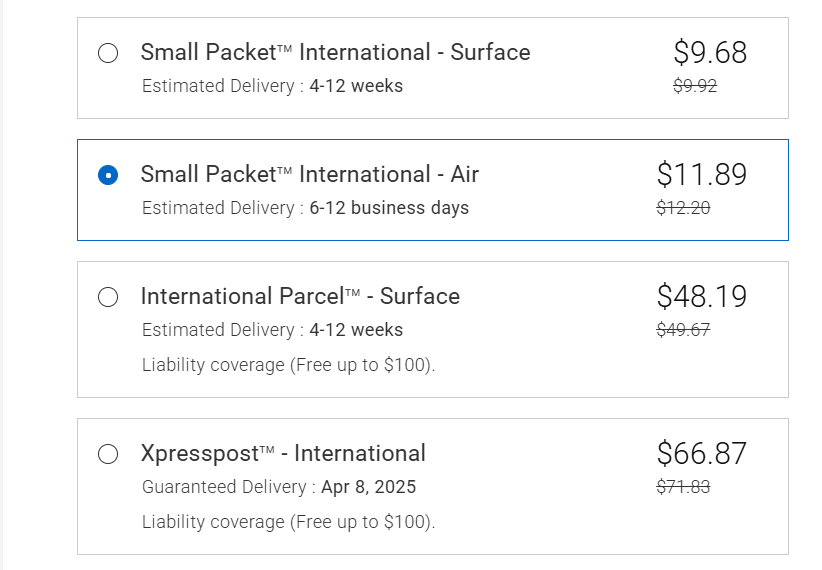Select Small Packet International Air radio button

coord(108,175)
